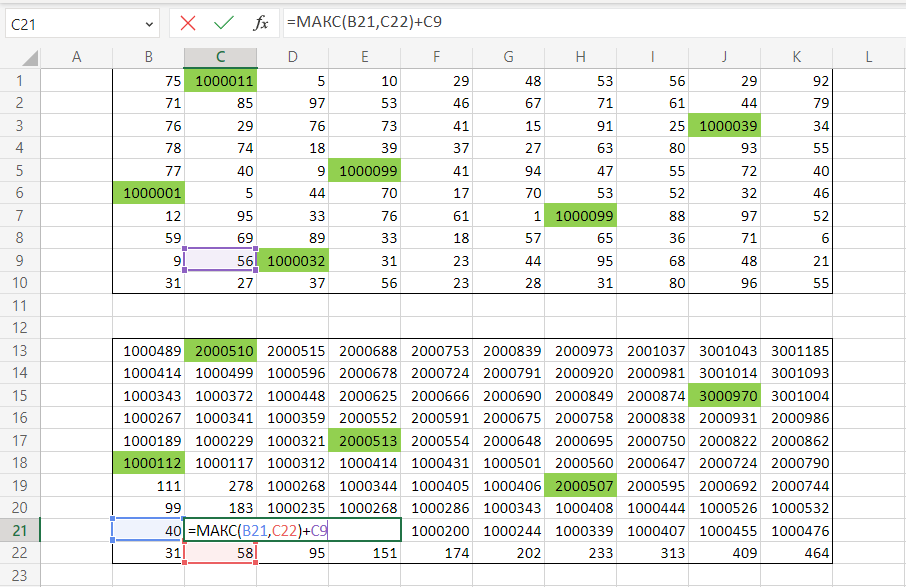The image size is (906, 587).
Task: Select row 21 header
Action: (20, 529)
